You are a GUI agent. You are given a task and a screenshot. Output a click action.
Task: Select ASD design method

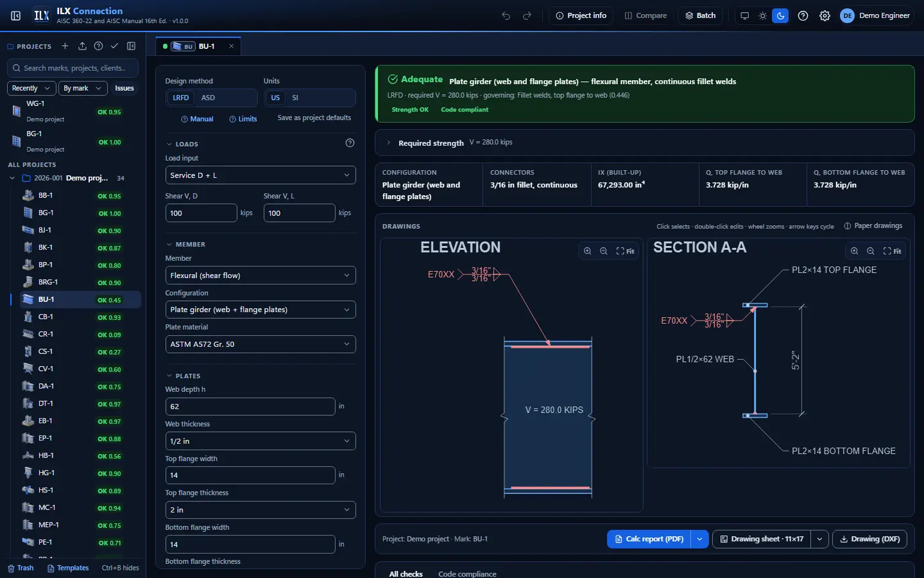tap(208, 98)
